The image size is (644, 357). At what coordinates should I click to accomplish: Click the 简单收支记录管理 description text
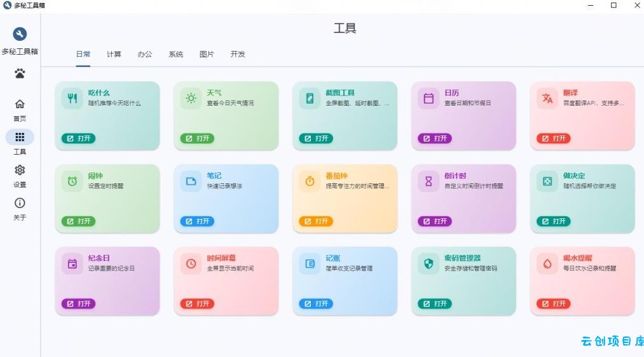coord(349,268)
